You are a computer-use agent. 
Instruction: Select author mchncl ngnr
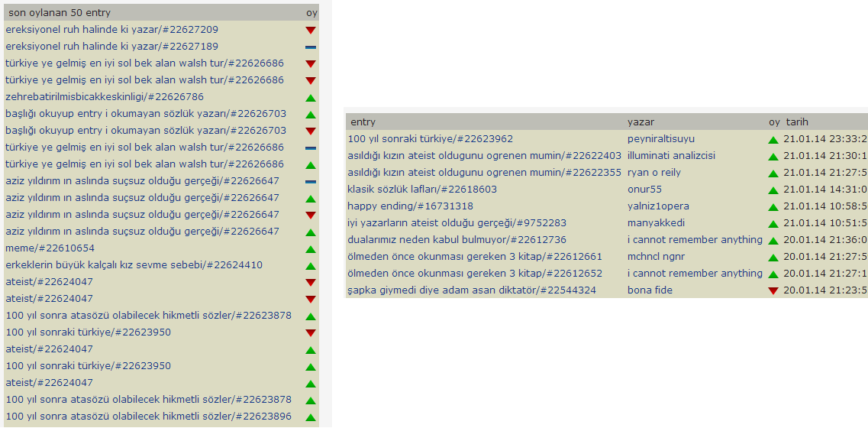(656, 257)
